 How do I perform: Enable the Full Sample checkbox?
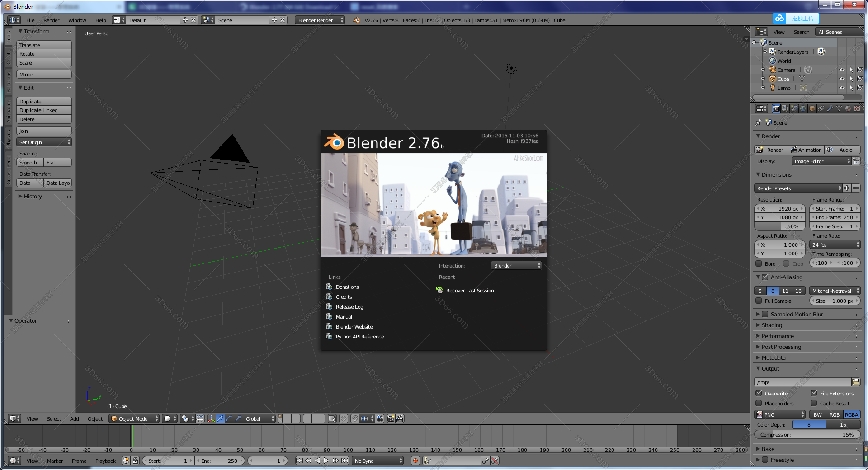[759, 301]
